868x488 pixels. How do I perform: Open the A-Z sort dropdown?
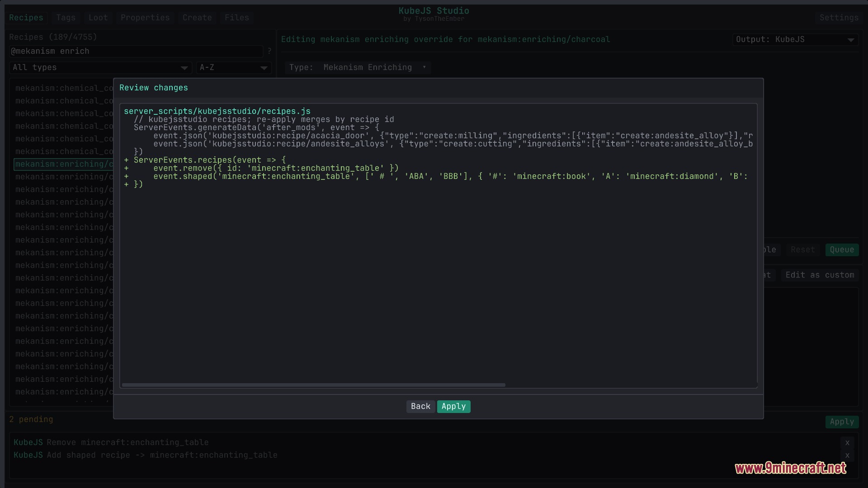pos(234,67)
